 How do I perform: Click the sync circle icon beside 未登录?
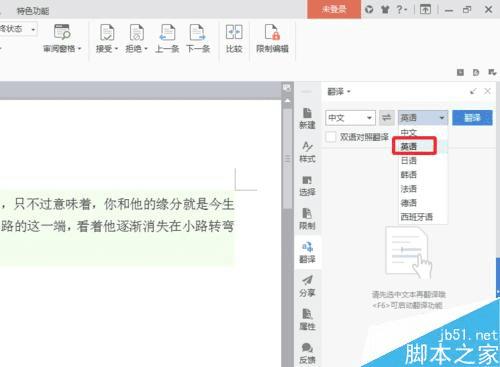point(369,9)
